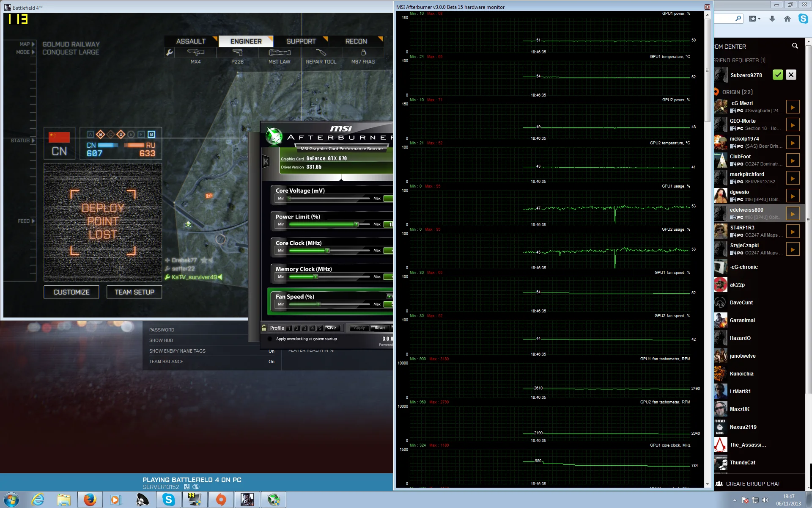
Task: Expand the STATUS section arrow
Action: pos(33,141)
